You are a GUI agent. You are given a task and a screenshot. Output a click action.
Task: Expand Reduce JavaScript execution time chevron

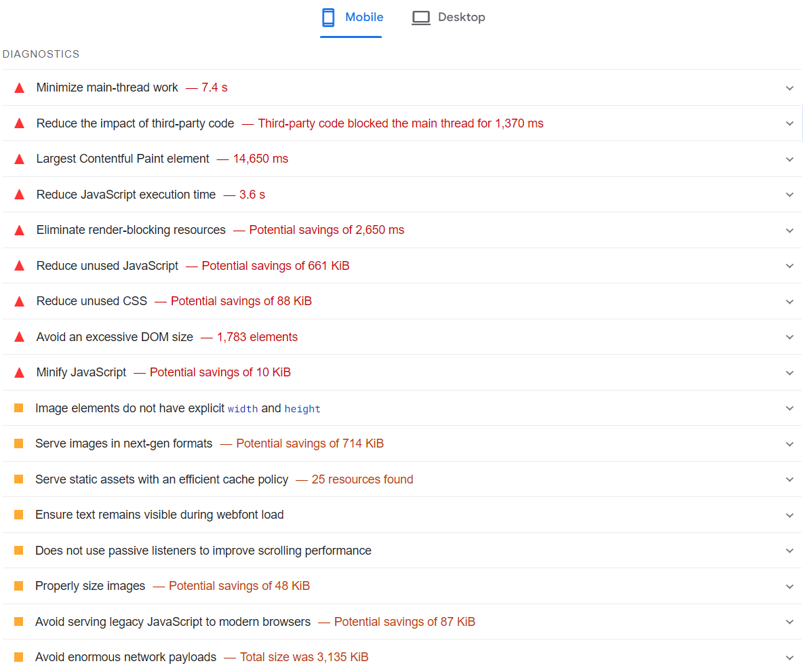[x=789, y=195]
